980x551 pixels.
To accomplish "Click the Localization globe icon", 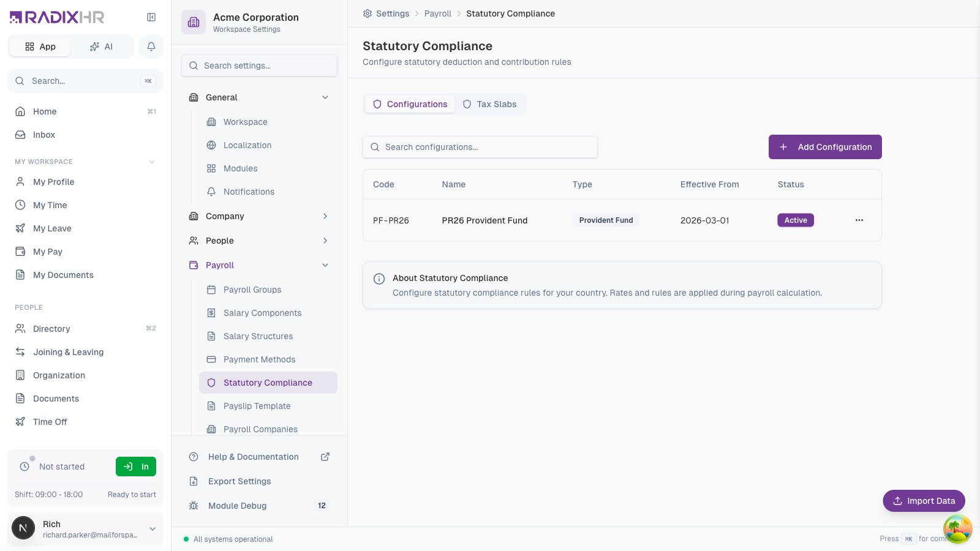I will tap(211, 145).
